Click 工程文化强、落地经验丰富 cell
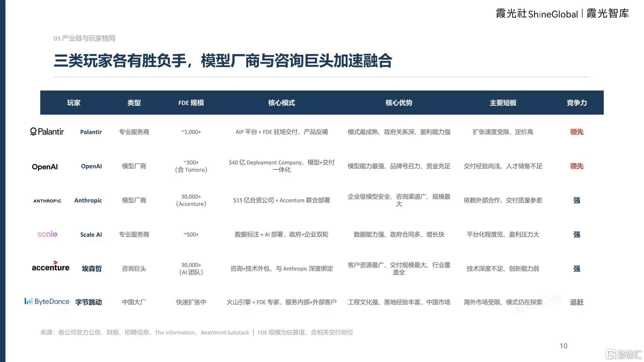 (399, 302)
